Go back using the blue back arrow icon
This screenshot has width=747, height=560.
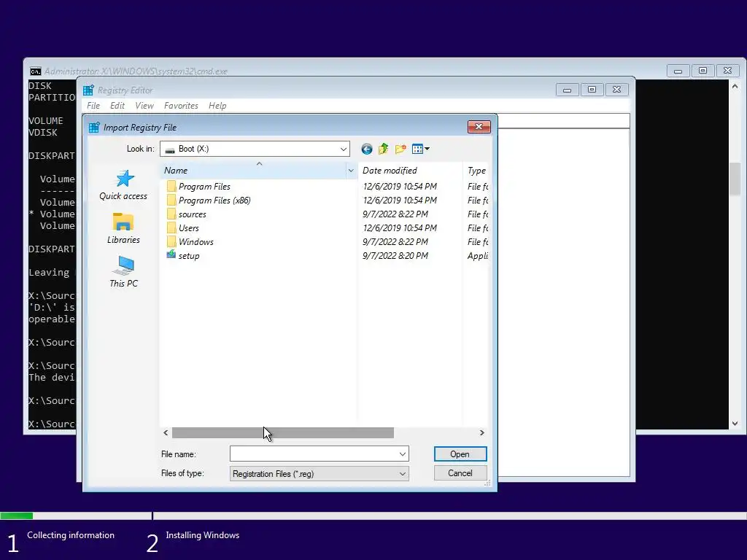[x=366, y=149]
